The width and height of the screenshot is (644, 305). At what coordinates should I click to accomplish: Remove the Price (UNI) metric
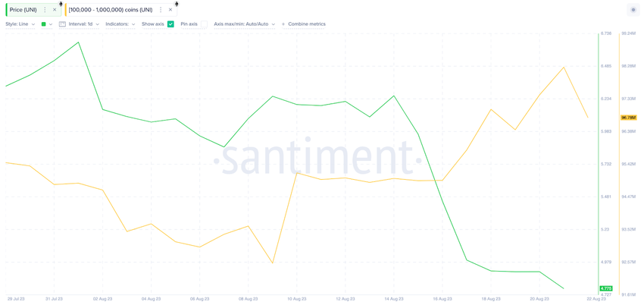point(55,9)
